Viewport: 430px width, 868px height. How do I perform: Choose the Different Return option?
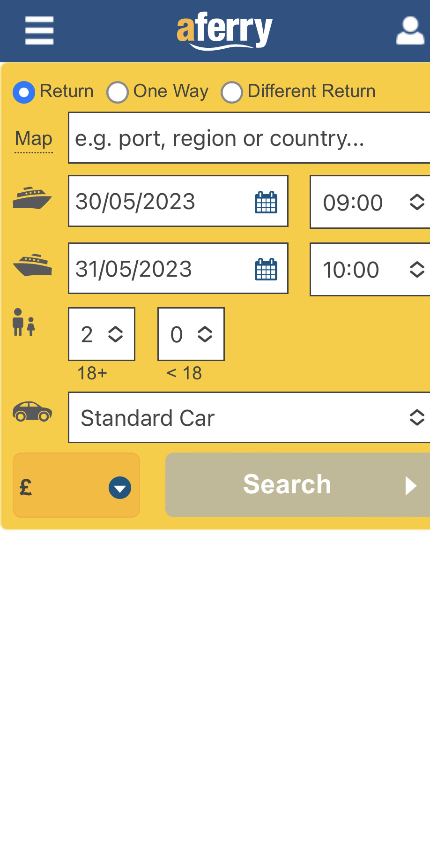(232, 92)
